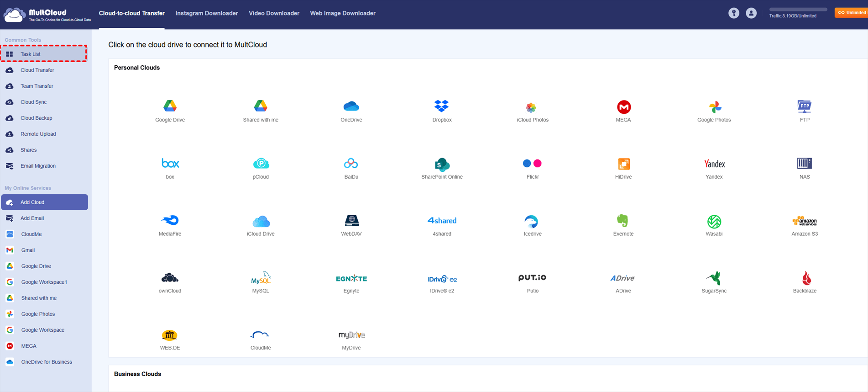This screenshot has width=868, height=392.
Task: Pick the Backblaze cloud icon
Action: tap(804, 278)
